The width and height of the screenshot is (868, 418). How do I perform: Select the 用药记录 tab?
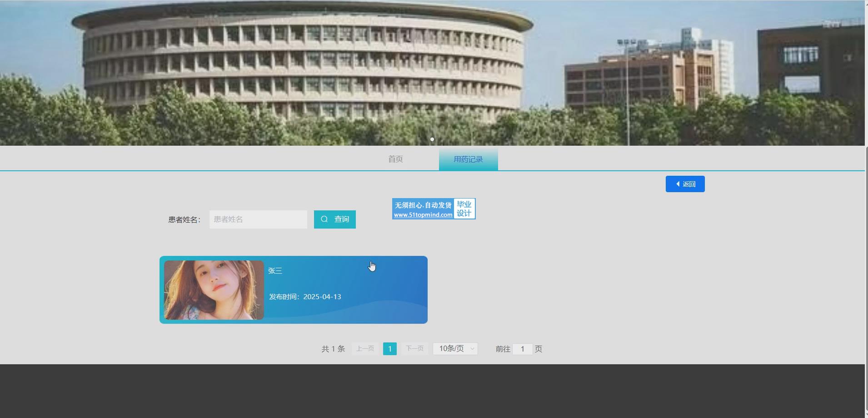(468, 159)
